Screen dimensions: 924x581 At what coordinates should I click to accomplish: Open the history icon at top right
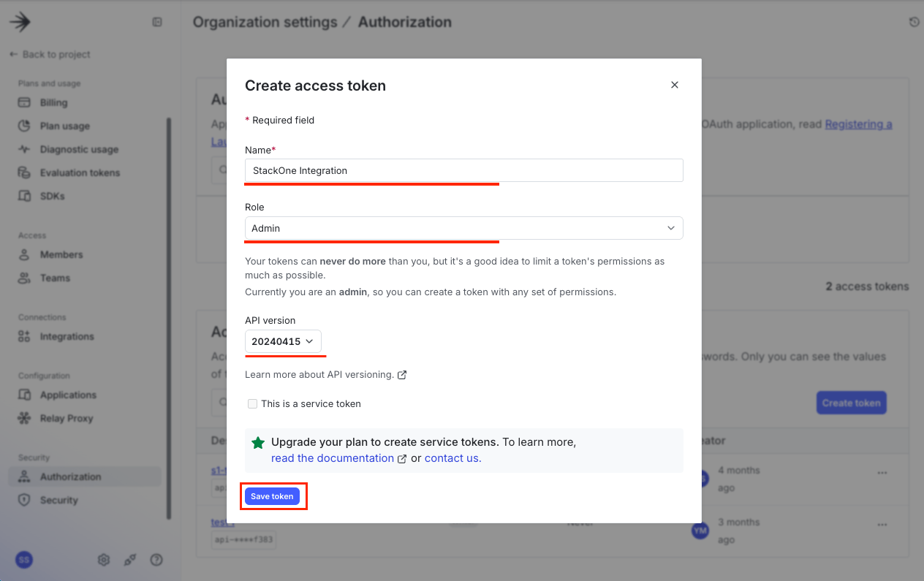pos(914,23)
